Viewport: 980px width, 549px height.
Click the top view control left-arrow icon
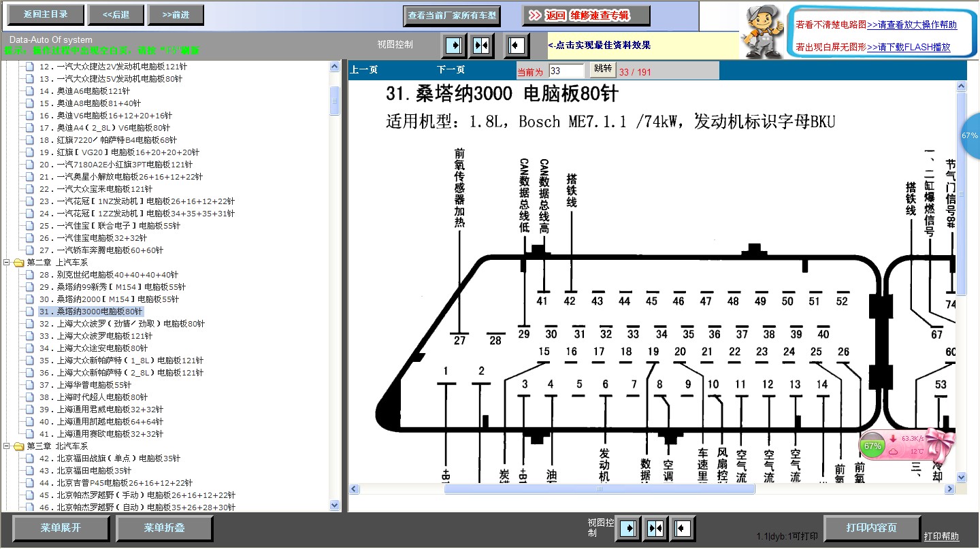click(x=517, y=46)
